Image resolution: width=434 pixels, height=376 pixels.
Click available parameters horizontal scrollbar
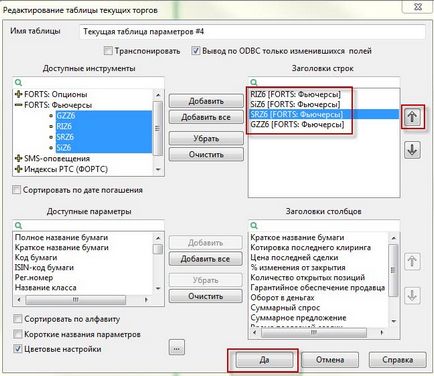pyautogui.click(x=76, y=300)
